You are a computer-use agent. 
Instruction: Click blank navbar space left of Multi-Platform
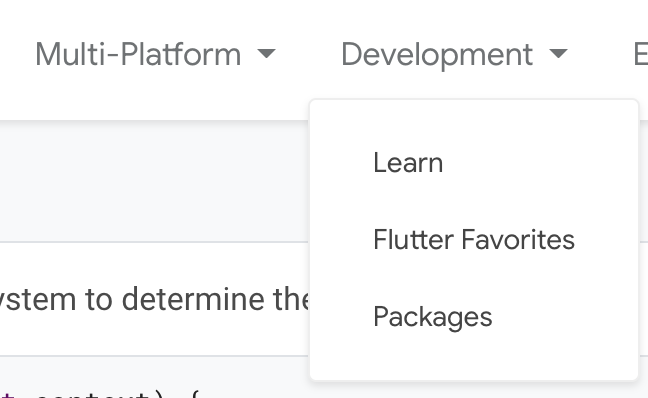point(17,54)
